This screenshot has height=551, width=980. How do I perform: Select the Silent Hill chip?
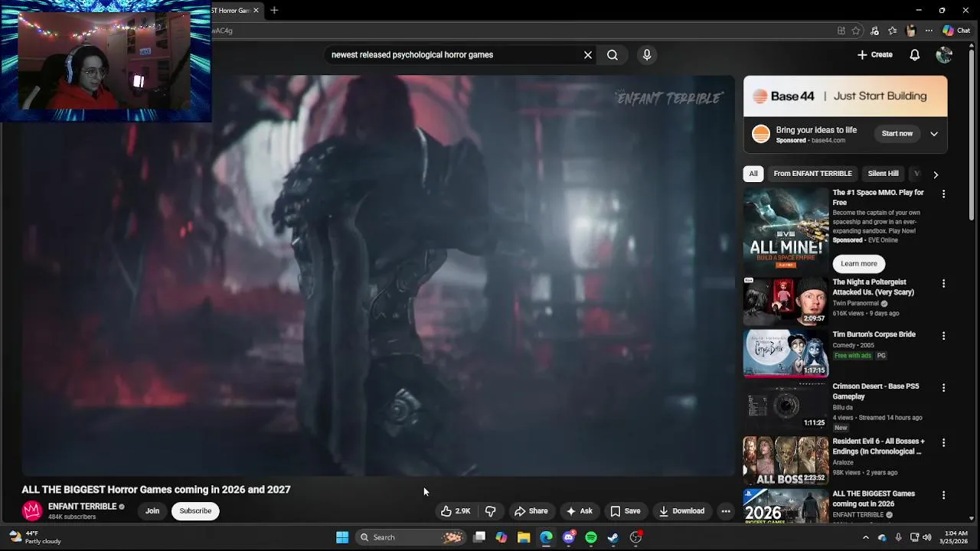click(x=883, y=174)
